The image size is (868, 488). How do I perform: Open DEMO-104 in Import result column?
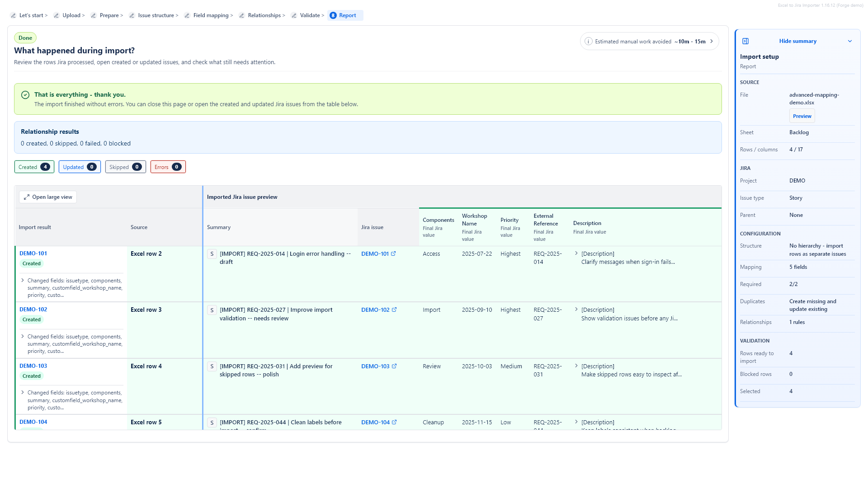coord(33,422)
